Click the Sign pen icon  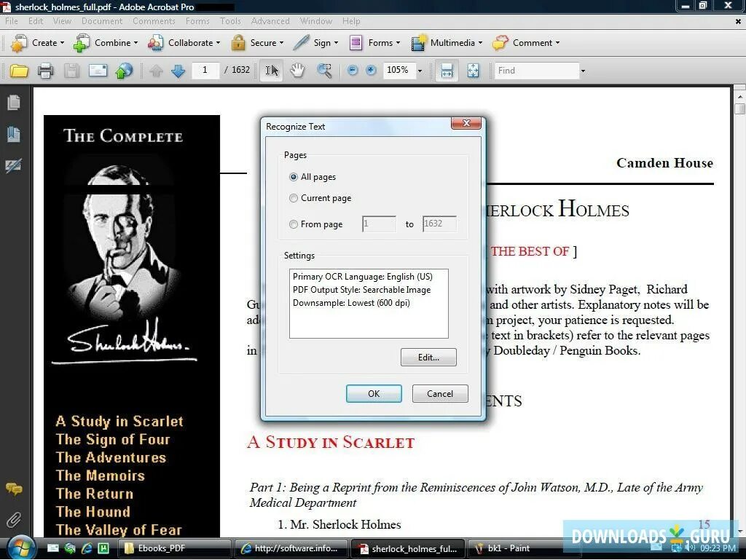coord(301,43)
